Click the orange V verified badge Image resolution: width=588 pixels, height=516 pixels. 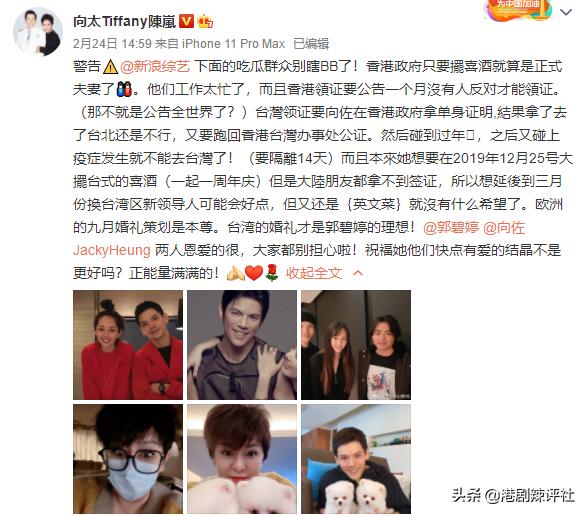[186, 22]
